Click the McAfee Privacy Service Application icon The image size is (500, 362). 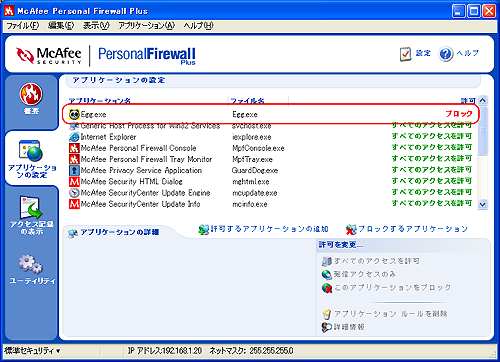point(74,170)
